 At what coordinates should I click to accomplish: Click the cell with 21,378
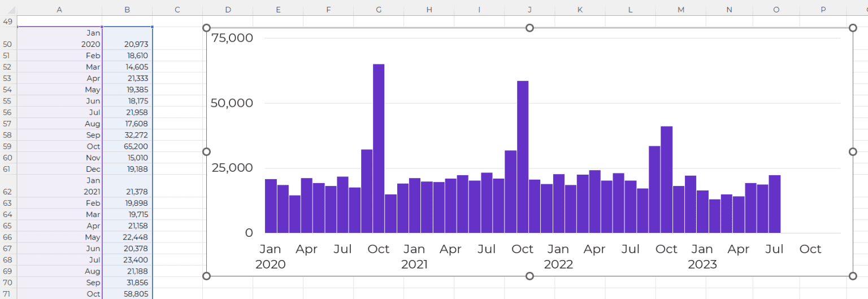[x=127, y=186]
